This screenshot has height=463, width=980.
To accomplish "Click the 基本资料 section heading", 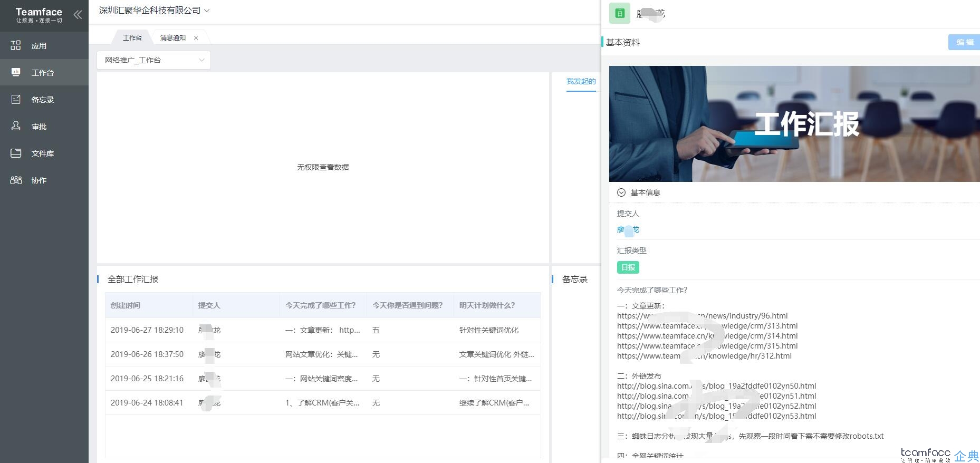I will pyautogui.click(x=622, y=42).
